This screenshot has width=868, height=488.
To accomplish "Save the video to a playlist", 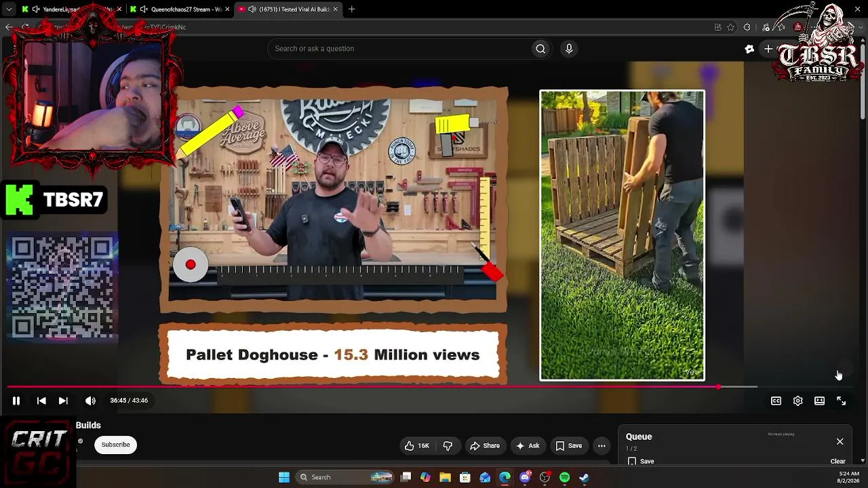I will click(x=569, y=445).
